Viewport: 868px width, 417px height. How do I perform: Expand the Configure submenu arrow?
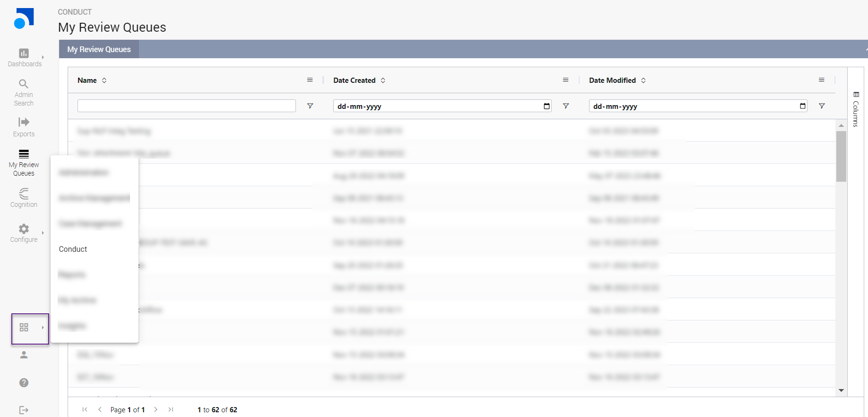43,233
